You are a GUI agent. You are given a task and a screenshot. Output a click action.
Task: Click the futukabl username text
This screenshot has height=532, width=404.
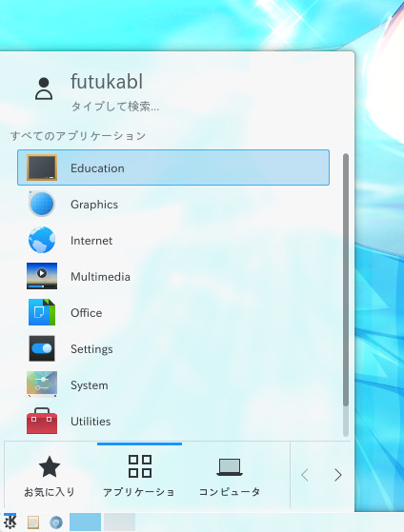tap(107, 82)
